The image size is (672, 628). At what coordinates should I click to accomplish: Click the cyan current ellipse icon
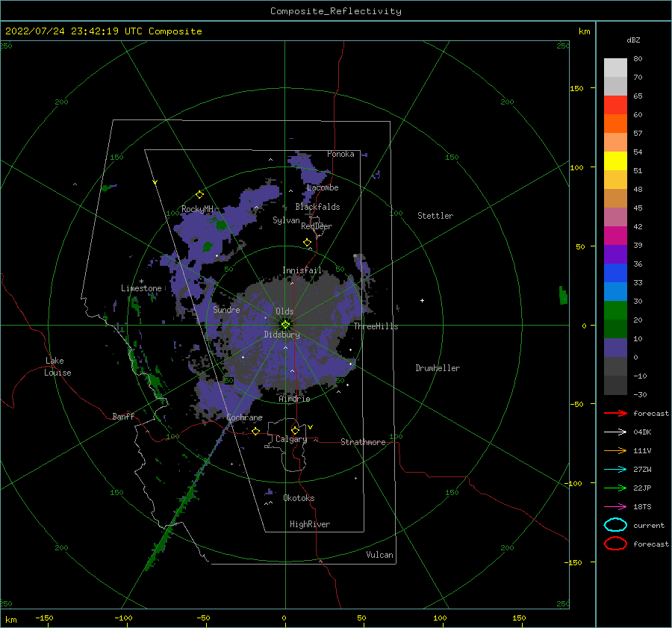point(615,525)
